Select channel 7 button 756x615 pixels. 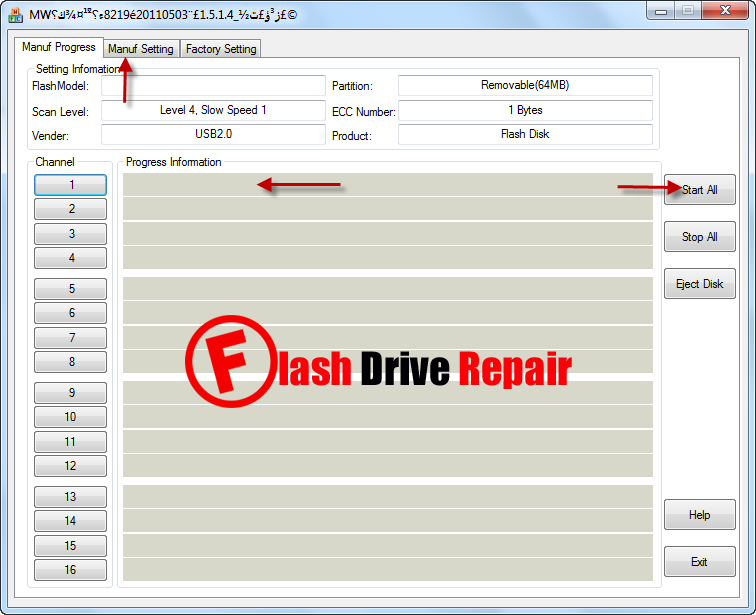tap(70, 338)
